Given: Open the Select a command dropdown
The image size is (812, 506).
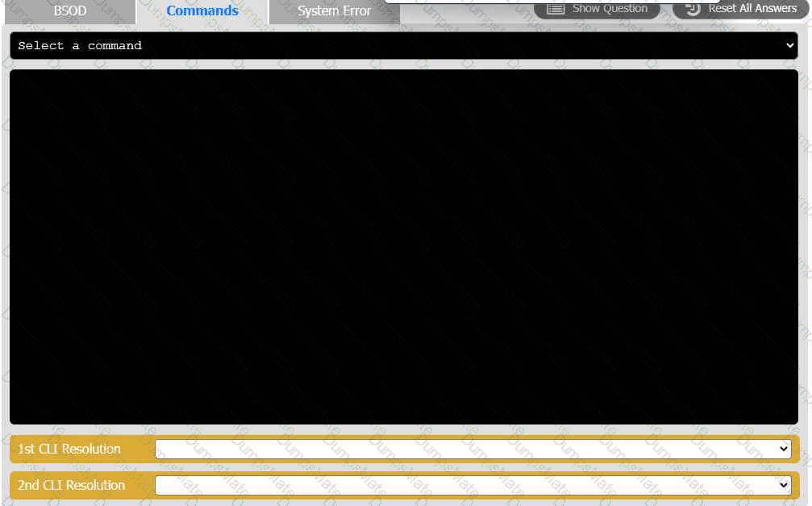Looking at the screenshot, I should click(x=403, y=46).
